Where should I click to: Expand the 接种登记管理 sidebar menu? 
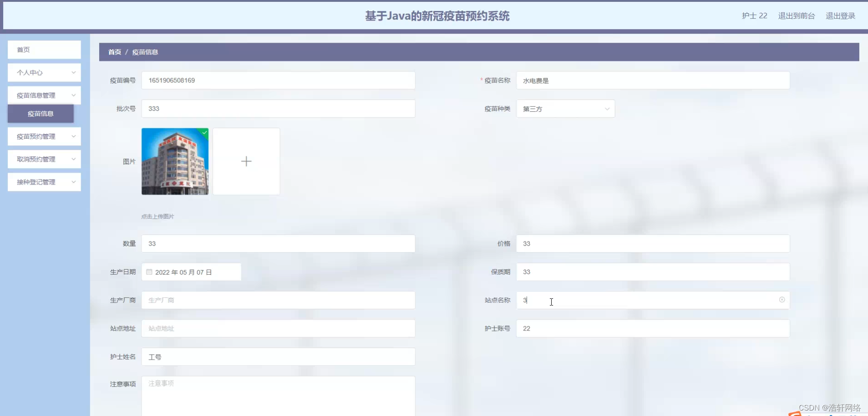(x=44, y=182)
